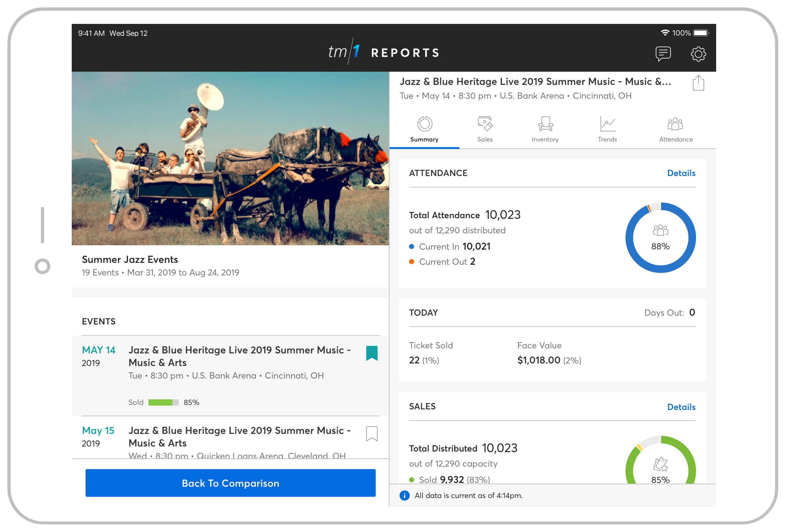This screenshot has width=786, height=532.
Task: Tap the info icon beside data timestamp
Action: 404,496
